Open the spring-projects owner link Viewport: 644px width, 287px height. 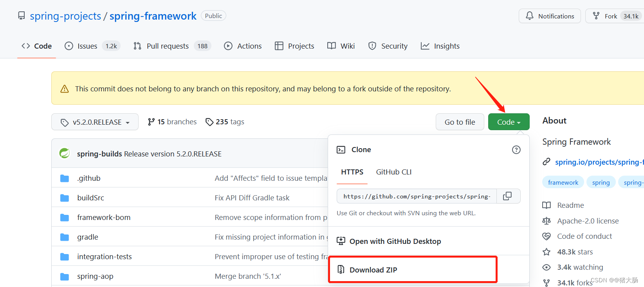click(65, 16)
